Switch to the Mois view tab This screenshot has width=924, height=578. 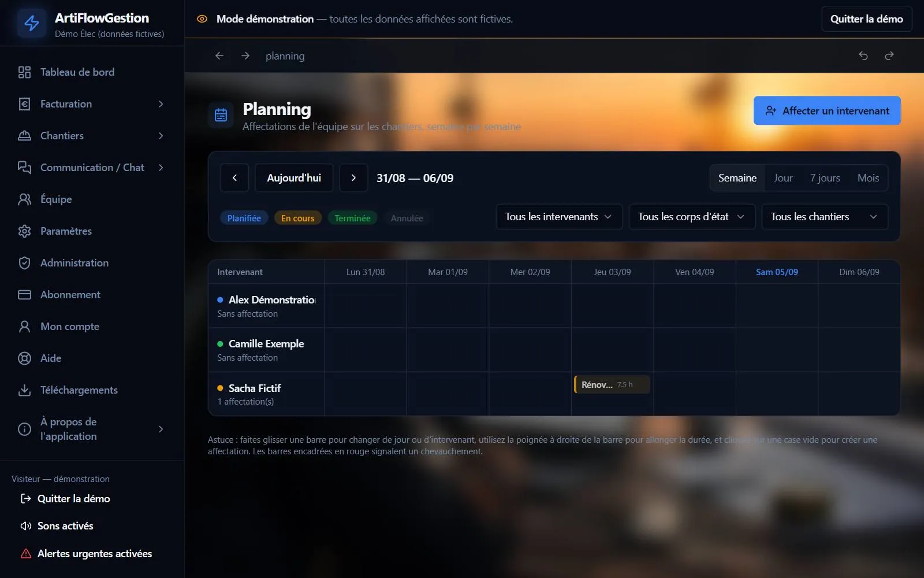tap(868, 178)
